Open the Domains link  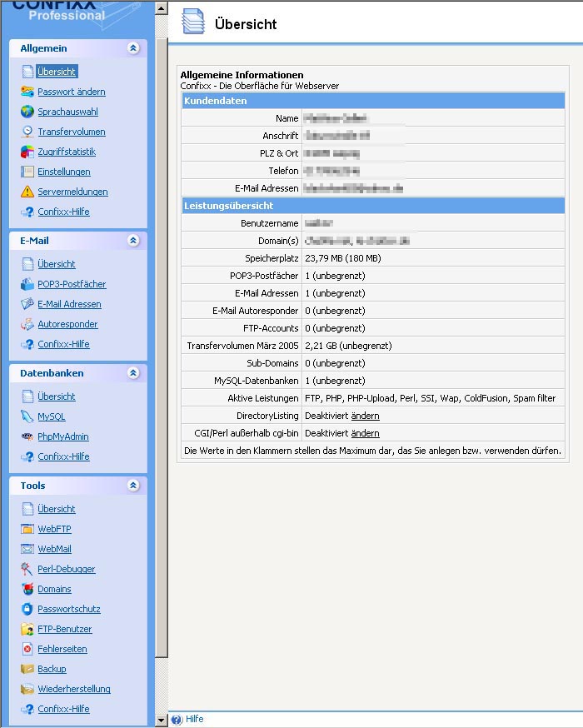click(x=54, y=589)
